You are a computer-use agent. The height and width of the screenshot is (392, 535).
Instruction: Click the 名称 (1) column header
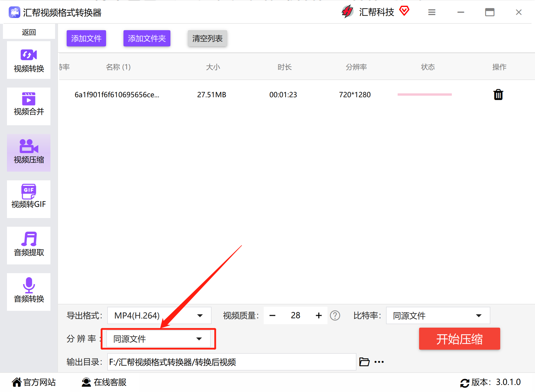coord(118,67)
